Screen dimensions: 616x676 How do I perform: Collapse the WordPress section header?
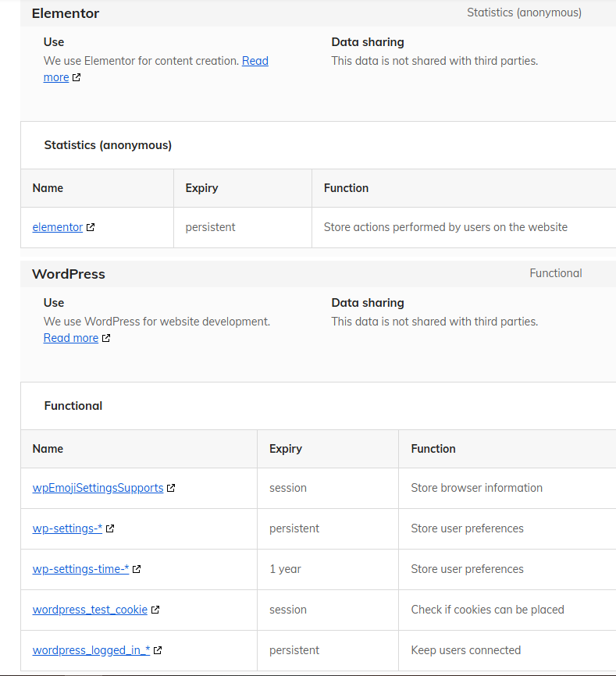318,274
